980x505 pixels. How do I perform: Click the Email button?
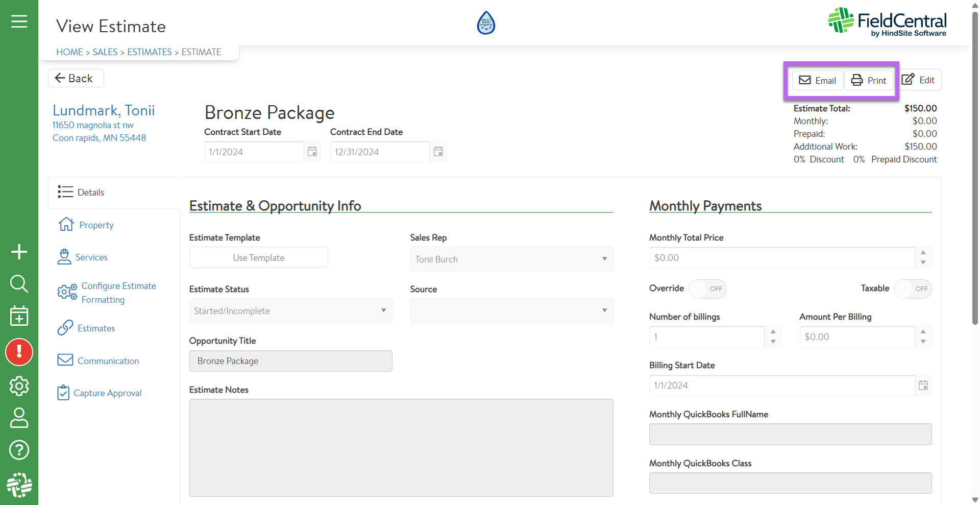[x=817, y=81]
